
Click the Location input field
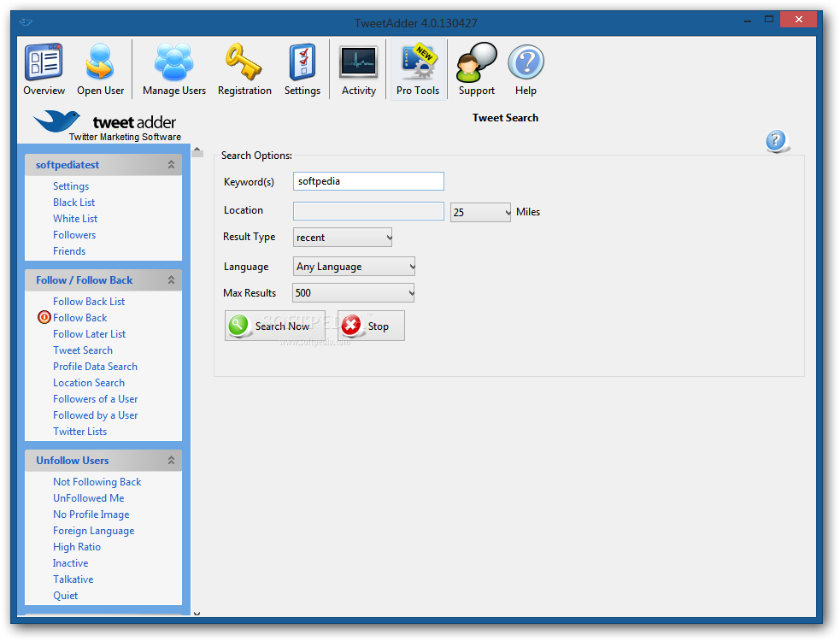coord(368,211)
